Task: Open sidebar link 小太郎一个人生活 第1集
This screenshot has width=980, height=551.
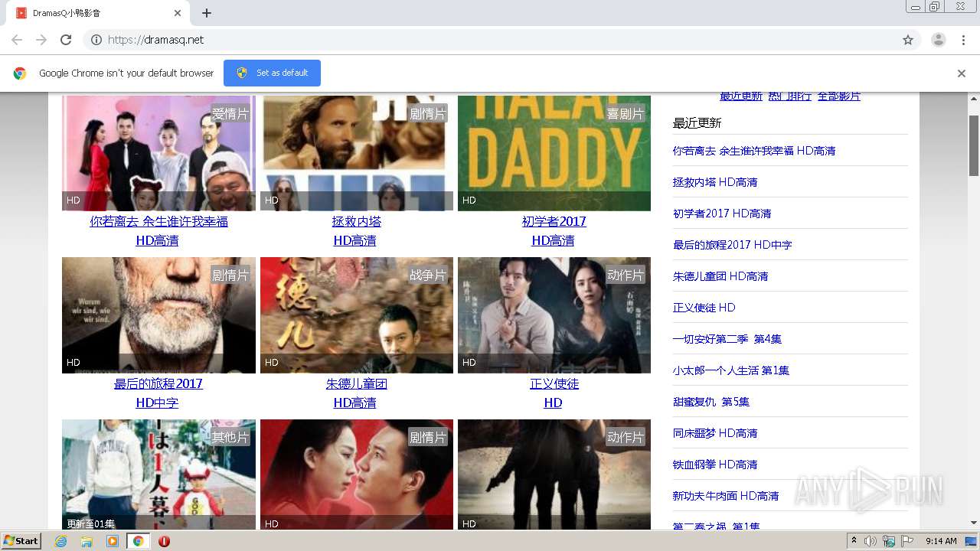Action: pyautogui.click(x=731, y=370)
